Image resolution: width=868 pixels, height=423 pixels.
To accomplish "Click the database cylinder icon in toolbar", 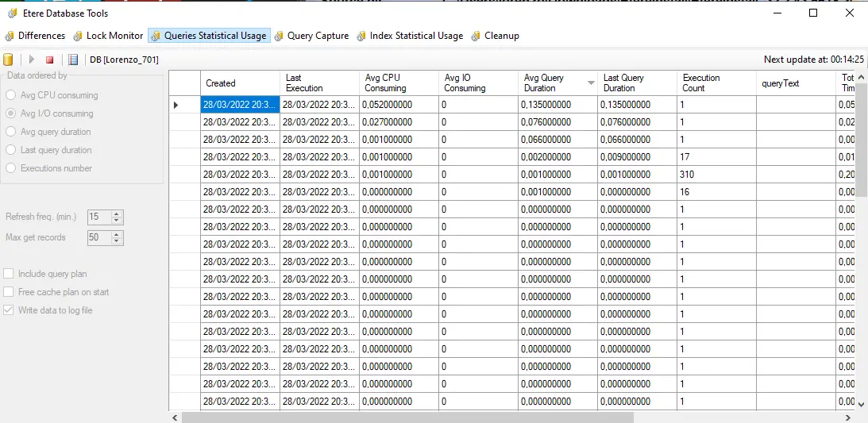I will [x=8, y=60].
